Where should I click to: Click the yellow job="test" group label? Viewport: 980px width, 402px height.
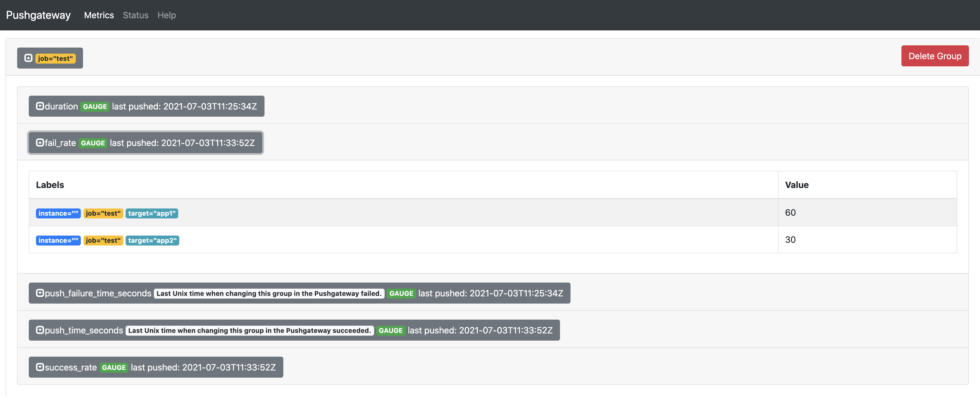[x=56, y=58]
